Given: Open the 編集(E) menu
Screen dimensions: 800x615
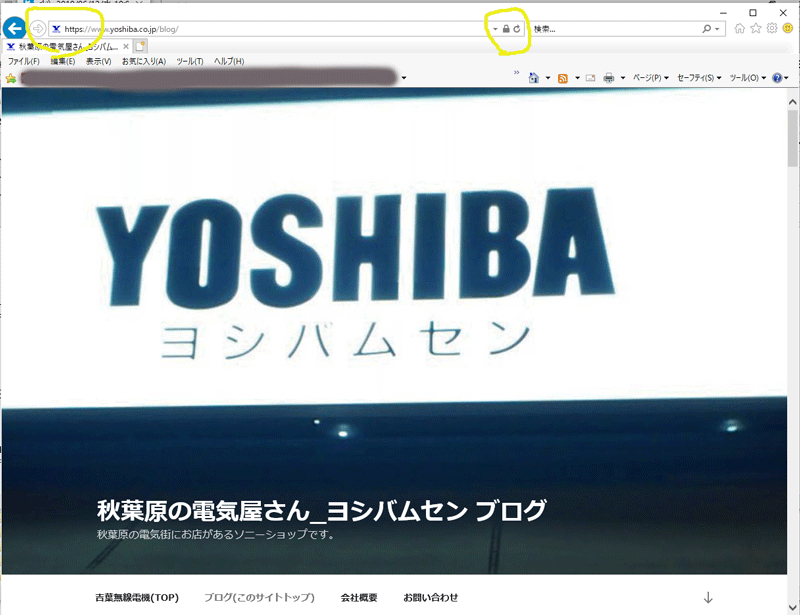Looking at the screenshot, I should [x=63, y=61].
